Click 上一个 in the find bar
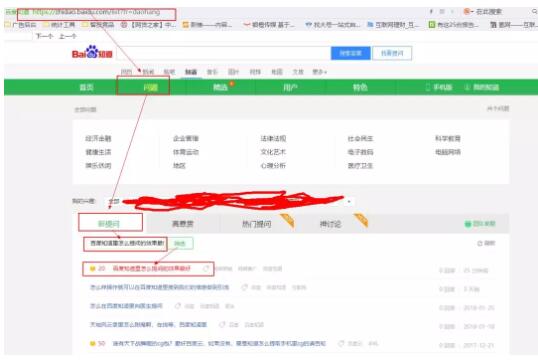The image size is (538, 361). [68, 36]
